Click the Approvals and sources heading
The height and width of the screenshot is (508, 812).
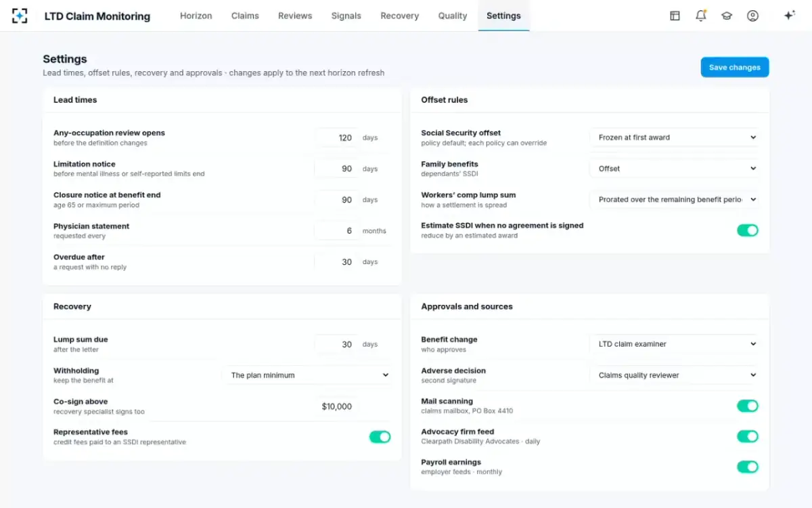[467, 306]
